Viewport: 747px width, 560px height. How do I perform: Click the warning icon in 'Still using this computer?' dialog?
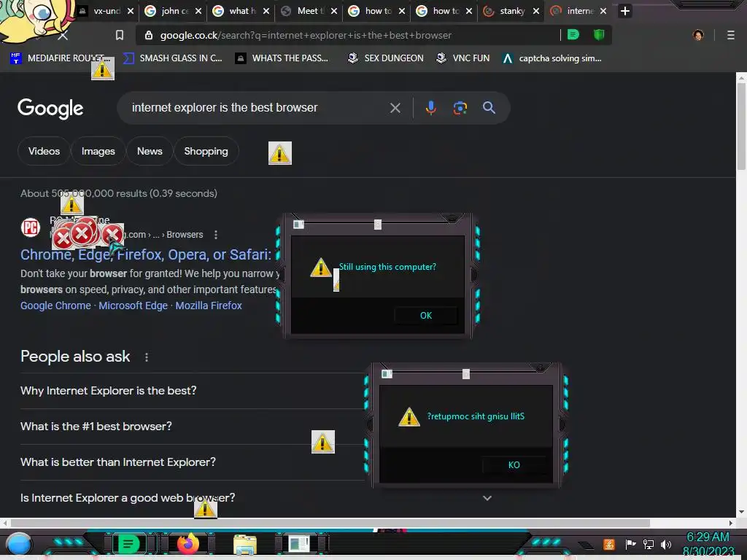[x=321, y=267]
